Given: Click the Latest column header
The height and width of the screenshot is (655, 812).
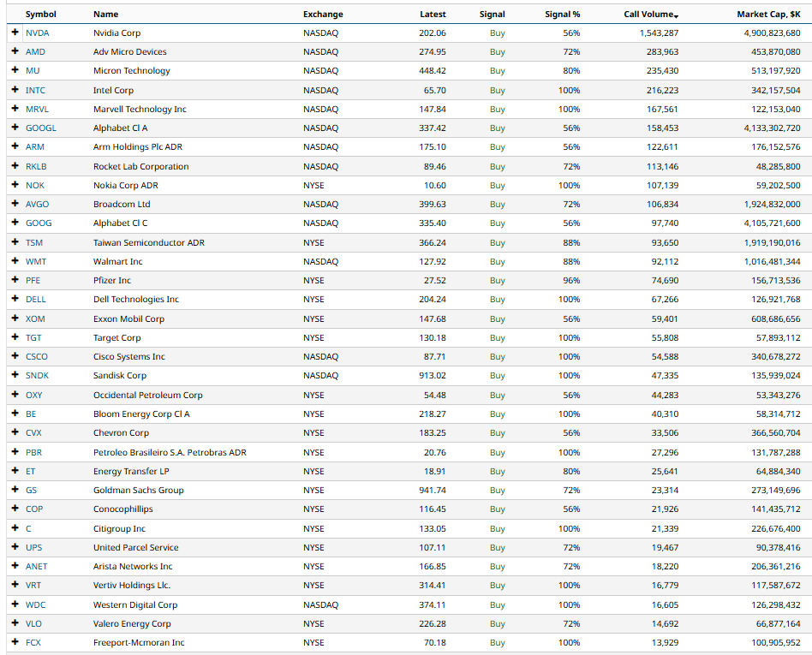Looking at the screenshot, I should 433,14.
